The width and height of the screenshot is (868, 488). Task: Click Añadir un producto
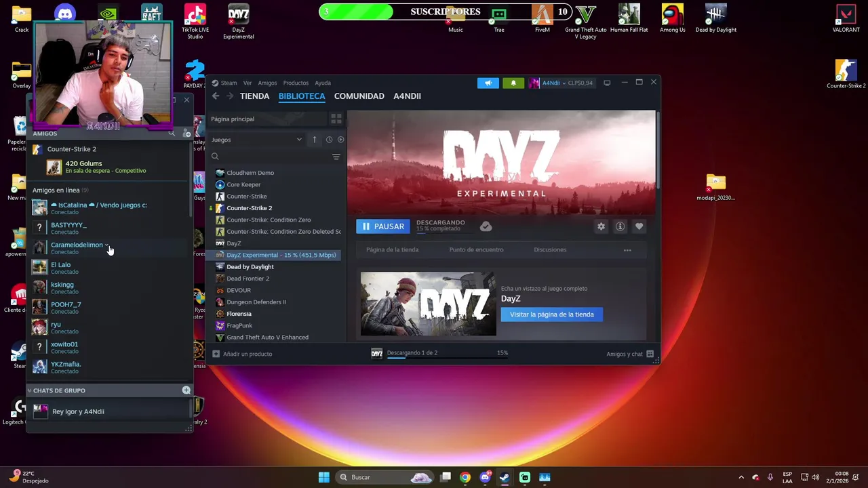point(242,354)
